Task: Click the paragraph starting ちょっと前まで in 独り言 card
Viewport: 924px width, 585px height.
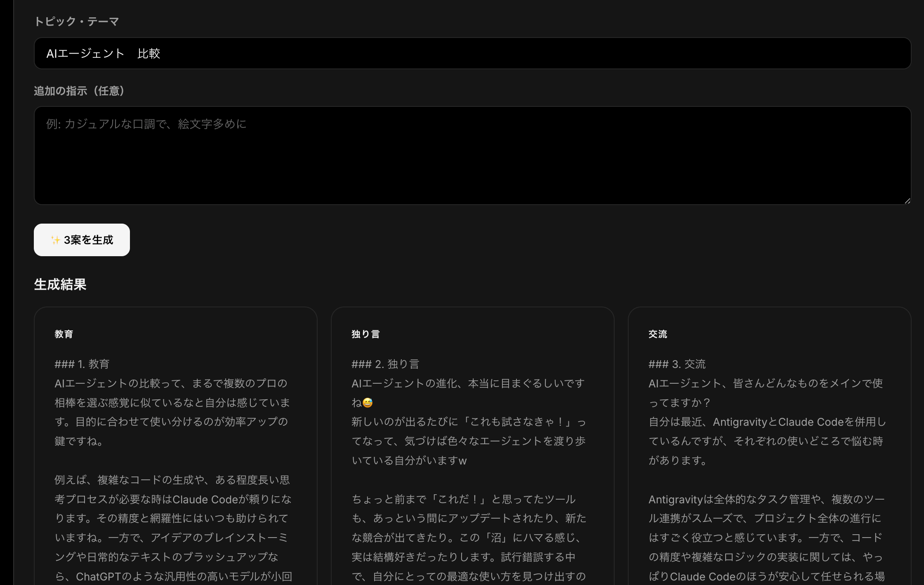Action: pos(468,538)
